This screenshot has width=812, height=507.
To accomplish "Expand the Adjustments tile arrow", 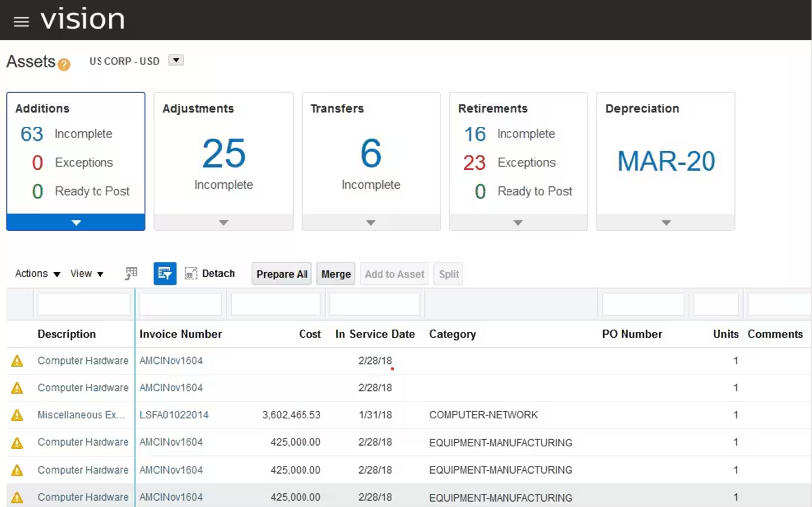I will tap(223, 223).
